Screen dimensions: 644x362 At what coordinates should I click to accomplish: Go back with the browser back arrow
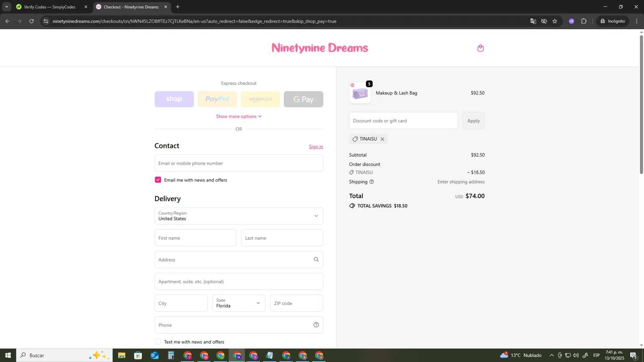7,21
